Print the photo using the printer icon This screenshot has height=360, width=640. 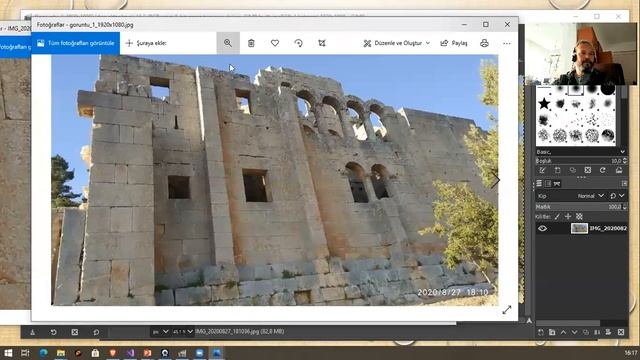pyautogui.click(x=484, y=43)
